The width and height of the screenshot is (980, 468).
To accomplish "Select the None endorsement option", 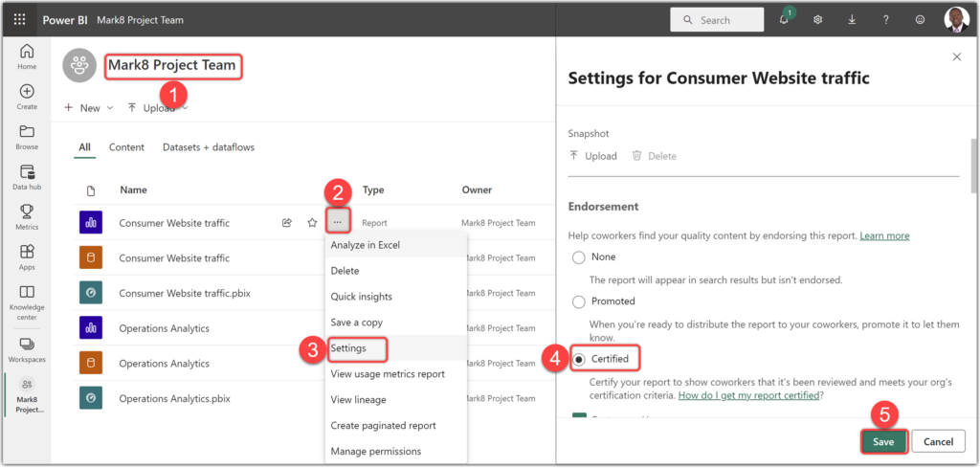I will 579,257.
